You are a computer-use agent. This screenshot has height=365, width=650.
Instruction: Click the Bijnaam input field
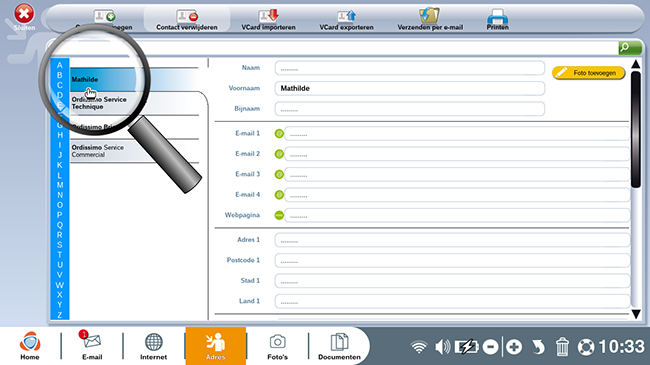410,109
